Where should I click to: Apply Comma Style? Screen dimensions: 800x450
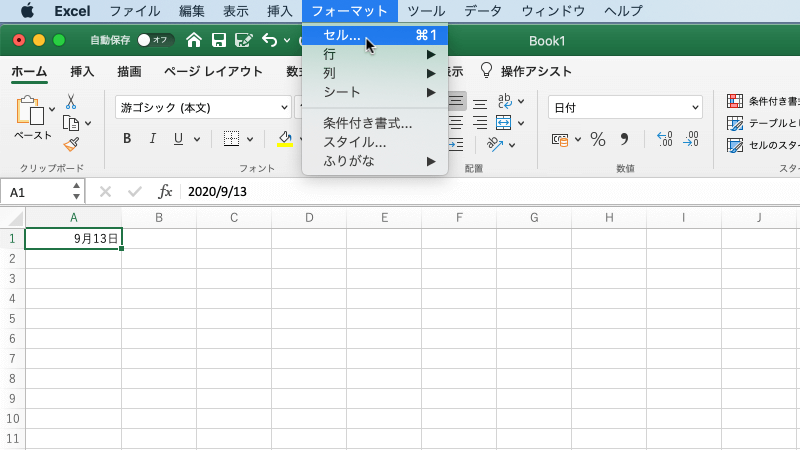pyautogui.click(x=624, y=139)
